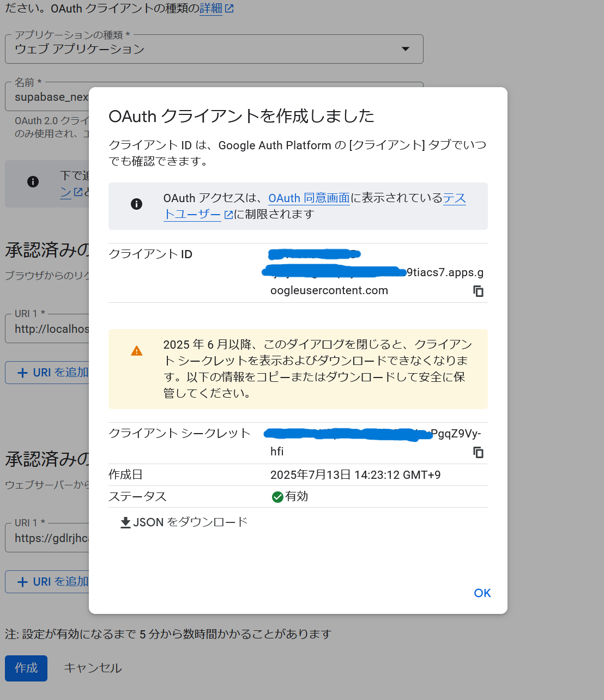
Task: Click the 有効 status text
Action: [297, 497]
